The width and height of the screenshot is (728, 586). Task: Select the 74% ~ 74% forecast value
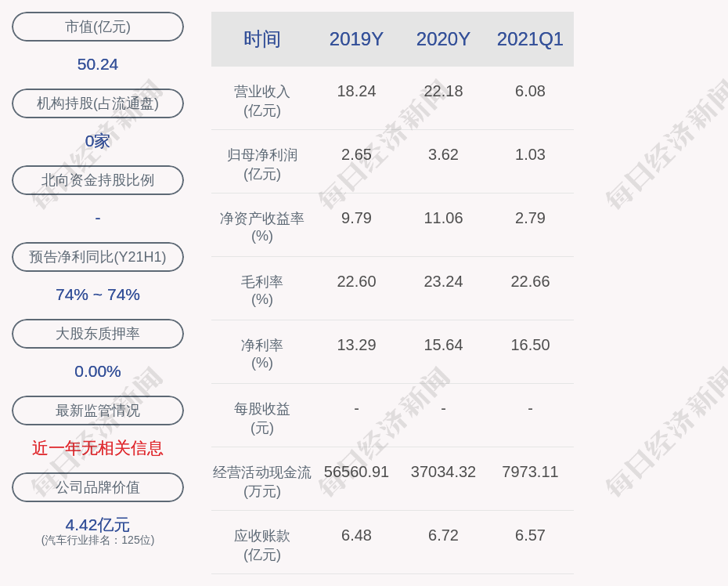click(98, 295)
